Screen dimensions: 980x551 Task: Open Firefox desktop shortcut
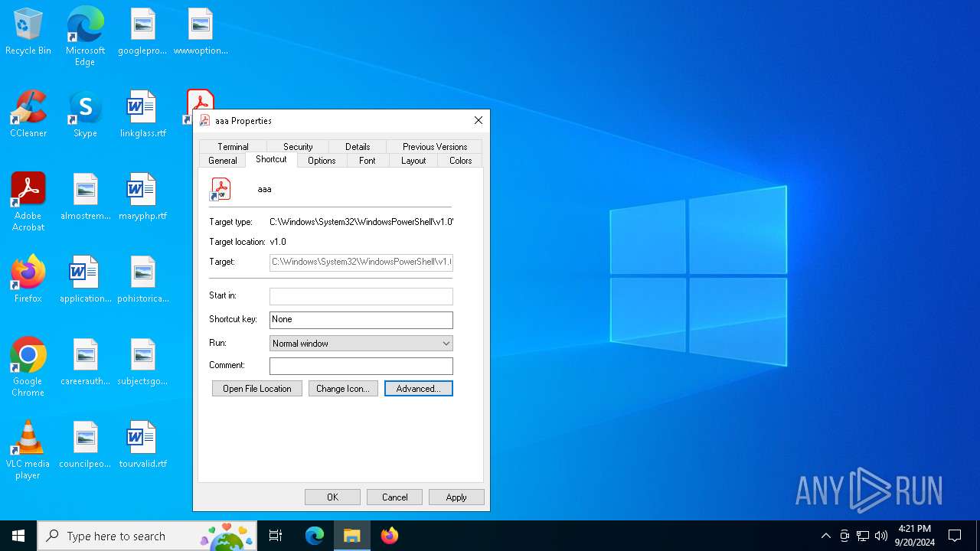[x=28, y=280]
